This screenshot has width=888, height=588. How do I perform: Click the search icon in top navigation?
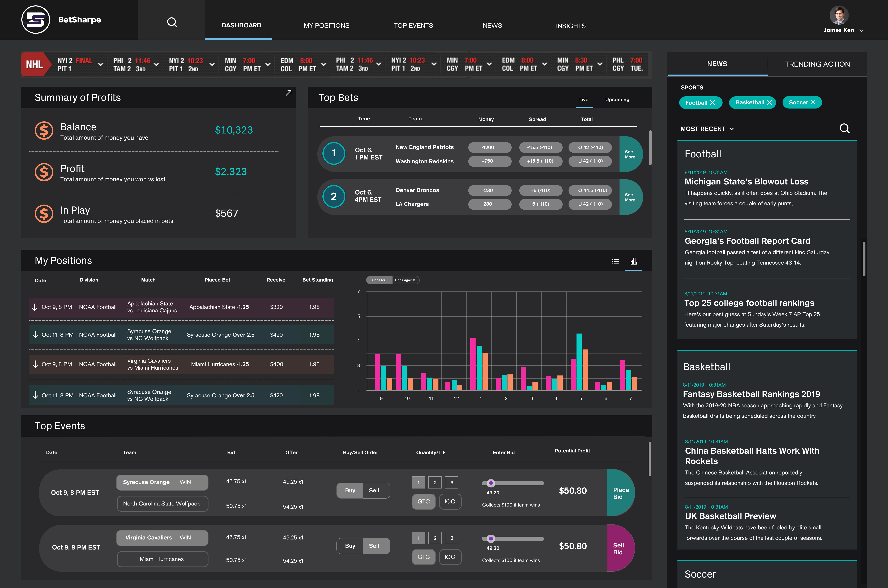point(172,23)
